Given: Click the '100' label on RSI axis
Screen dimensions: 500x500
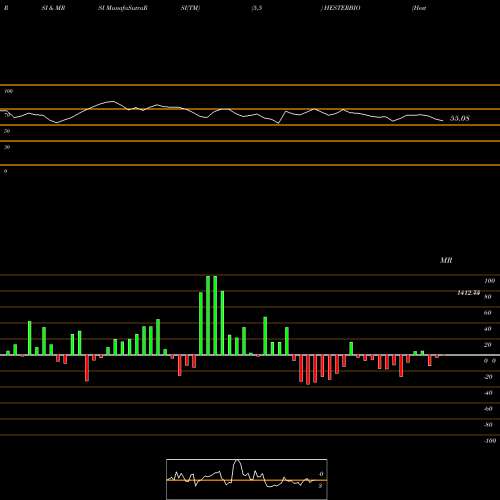Looking at the screenshot, I should [9, 91].
